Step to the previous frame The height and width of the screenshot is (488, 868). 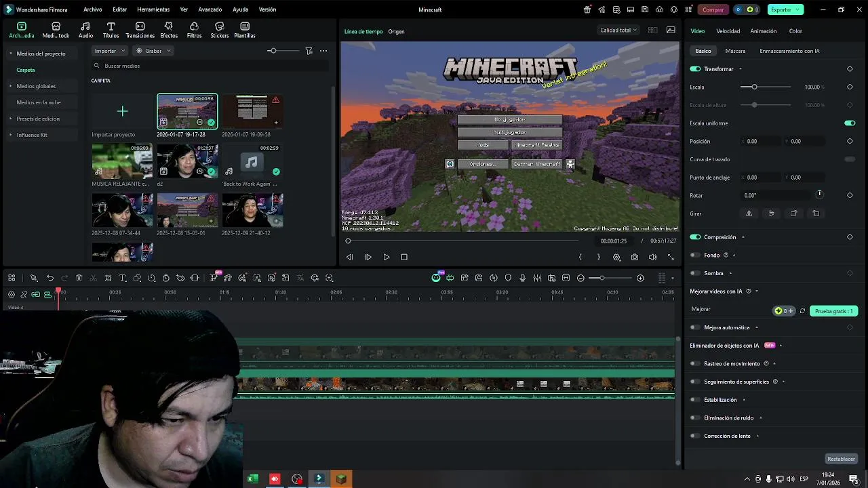[x=349, y=258]
